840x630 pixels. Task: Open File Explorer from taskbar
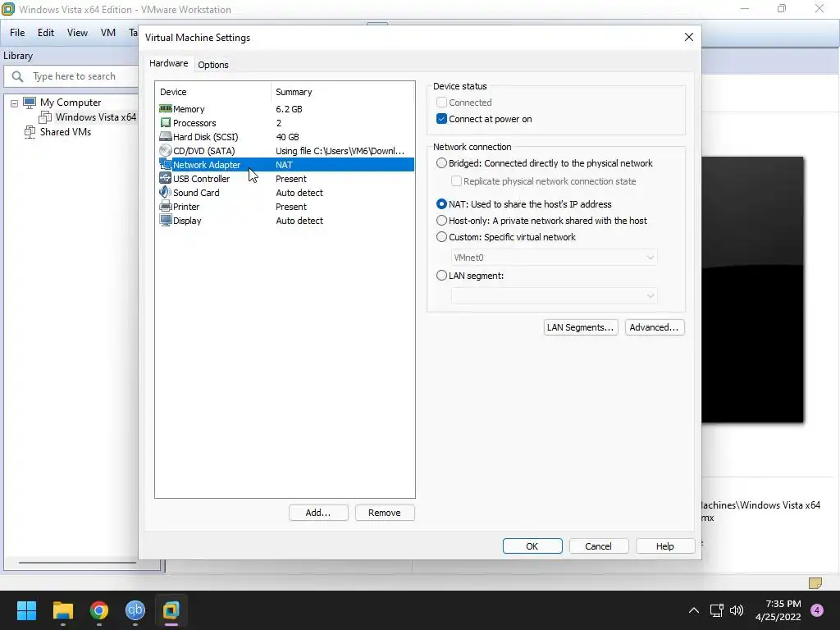tap(62, 610)
